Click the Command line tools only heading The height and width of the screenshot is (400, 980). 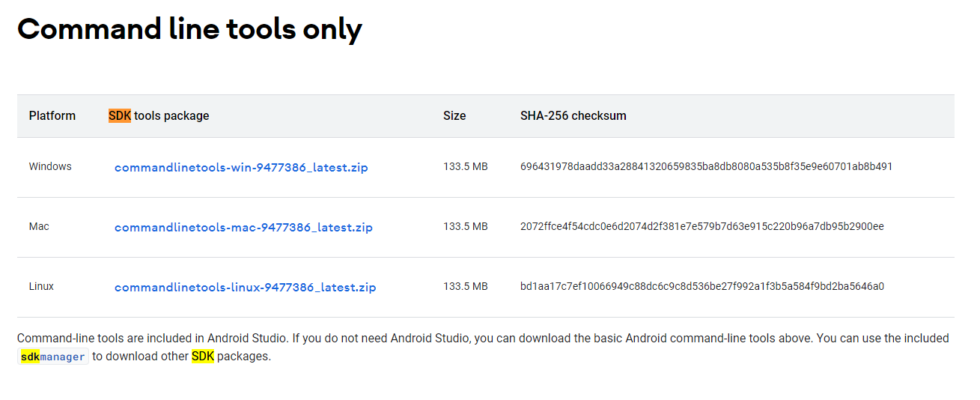click(x=189, y=29)
